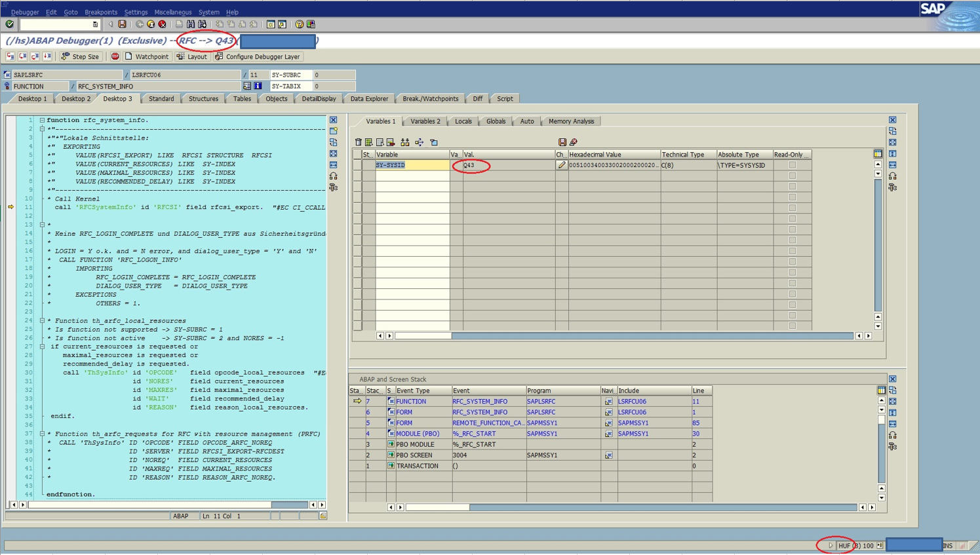Click the yellow Exit icon
The height and width of the screenshot is (555, 980).
click(x=151, y=24)
